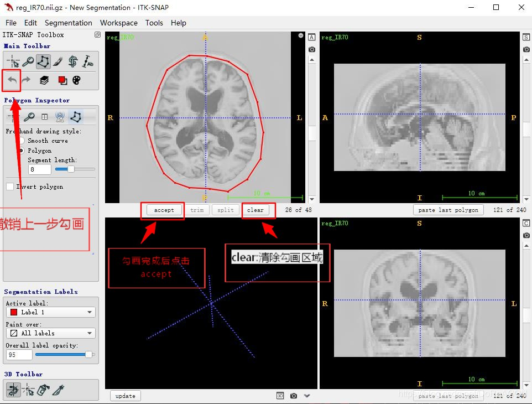
Task: Click the clear button to remove polygon
Action: [255, 210]
